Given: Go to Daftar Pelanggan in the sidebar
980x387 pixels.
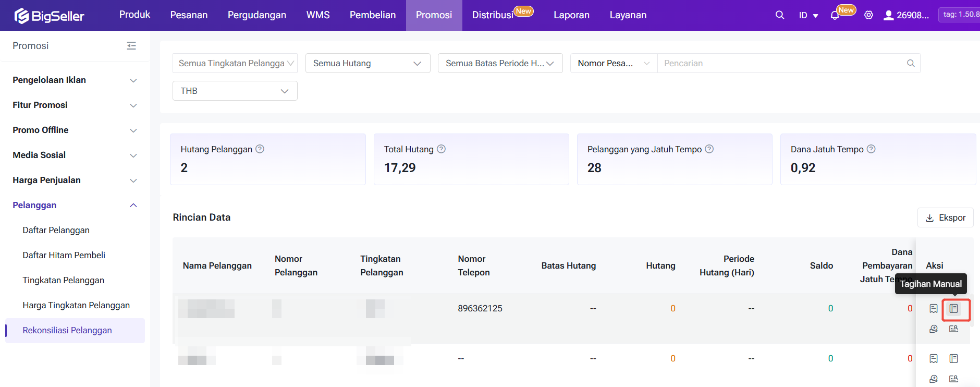Looking at the screenshot, I should tap(56, 231).
